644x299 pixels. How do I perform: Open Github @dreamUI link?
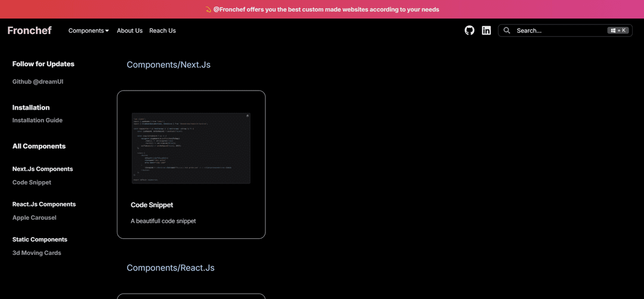[38, 82]
